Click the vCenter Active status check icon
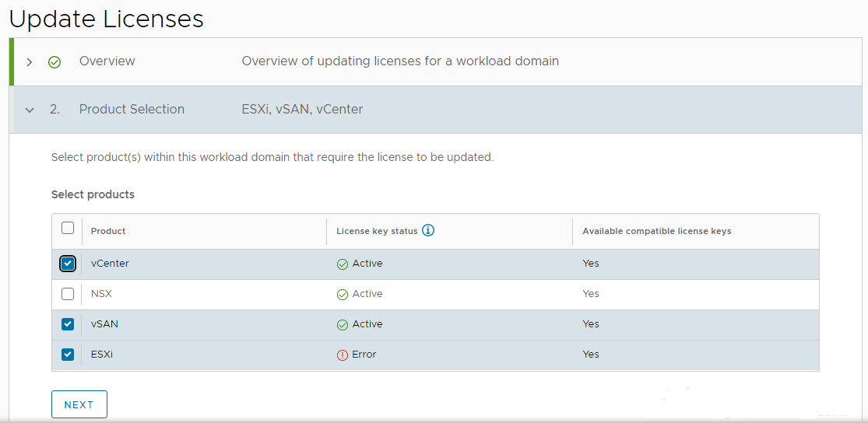This screenshot has width=868, height=423. (x=342, y=264)
